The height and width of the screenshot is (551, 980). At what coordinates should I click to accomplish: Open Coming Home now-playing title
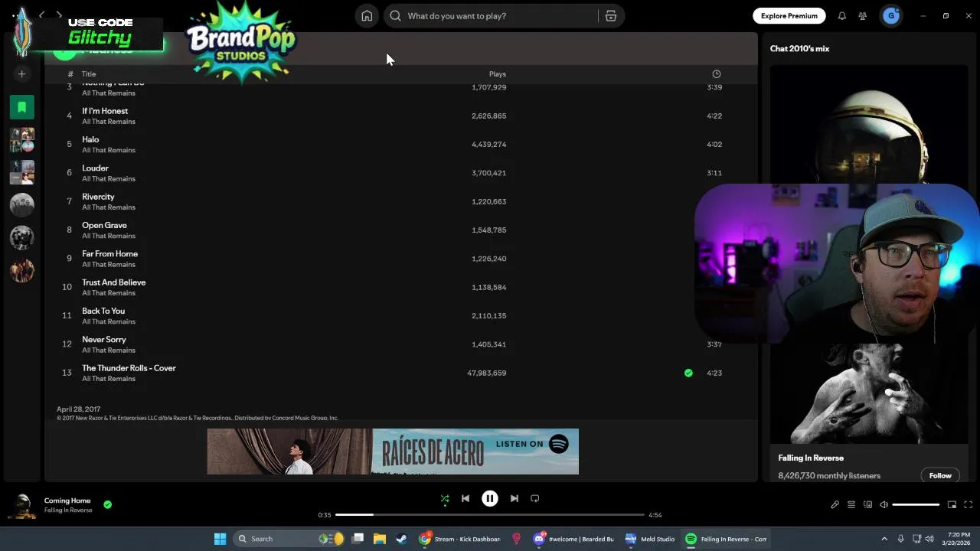67,500
